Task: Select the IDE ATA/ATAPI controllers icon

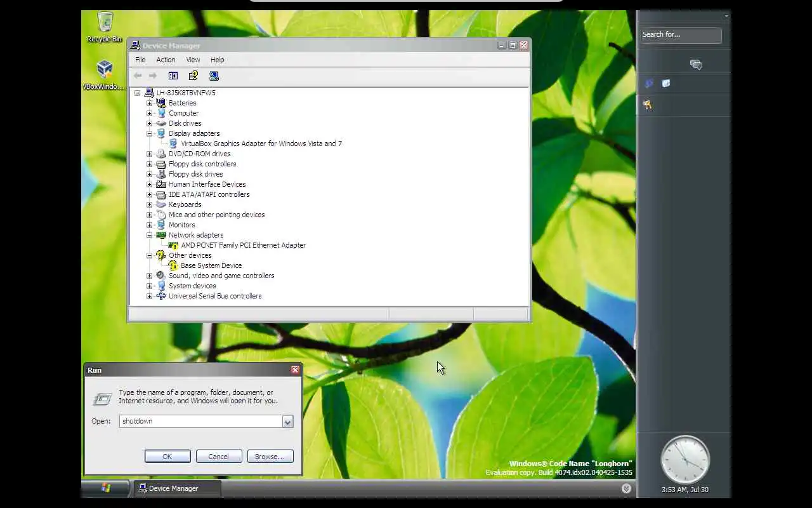Action: (x=161, y=194)
